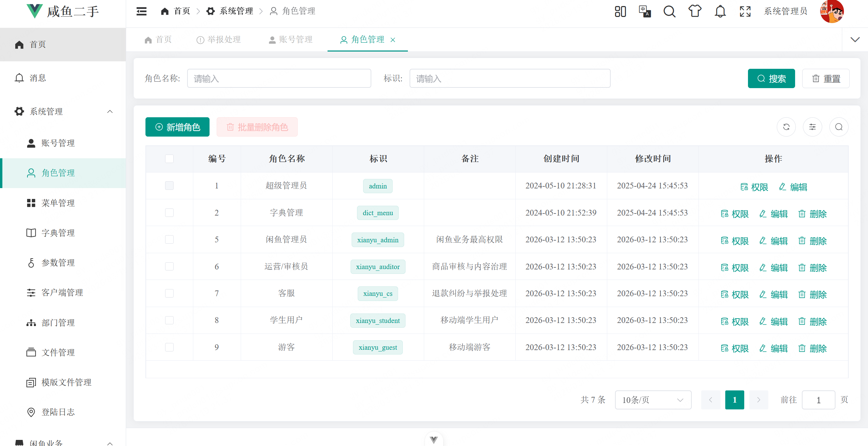The image size is (868, 446).
Task: Switch interface language with the 中/A icon
Action: [x=645, y=11]
